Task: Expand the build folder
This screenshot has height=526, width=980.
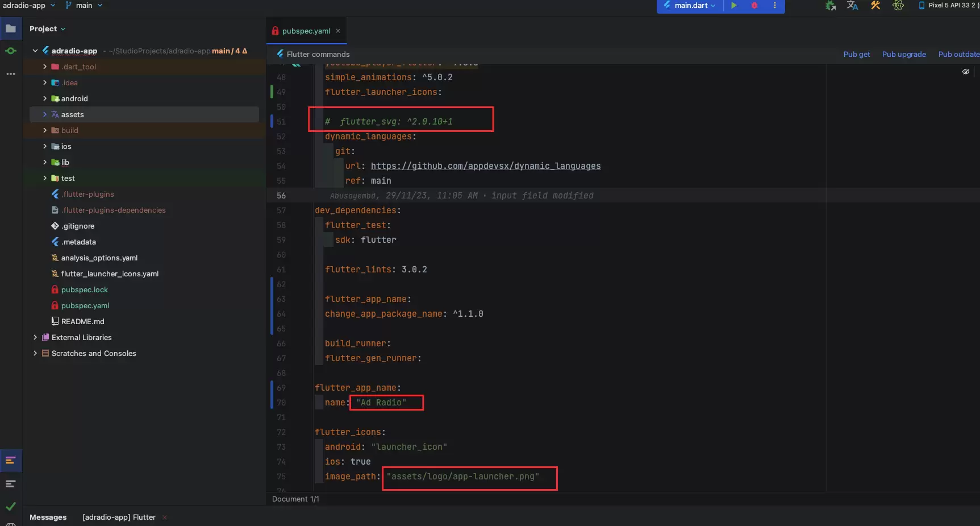Action: (45, 130)
